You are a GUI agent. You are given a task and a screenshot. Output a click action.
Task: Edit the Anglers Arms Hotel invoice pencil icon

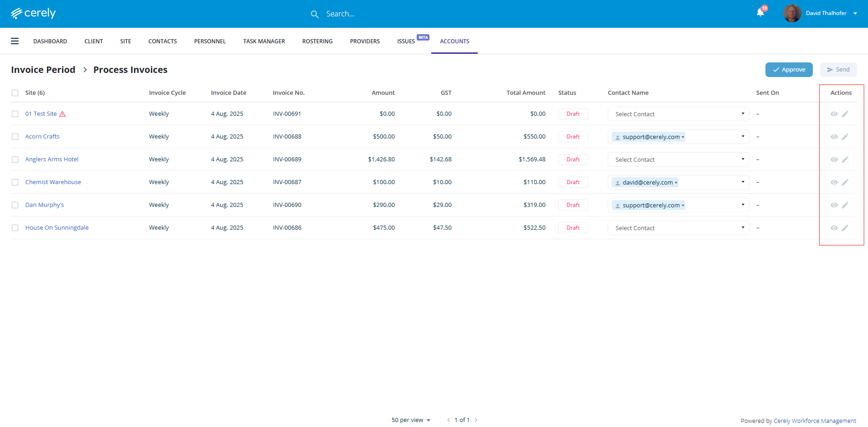[845, 159]
